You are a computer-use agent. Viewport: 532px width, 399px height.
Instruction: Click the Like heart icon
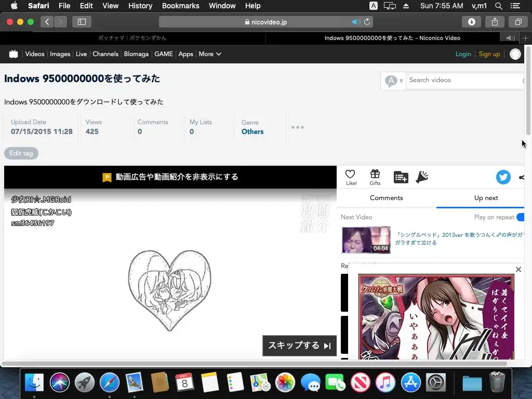click(350, 175)
